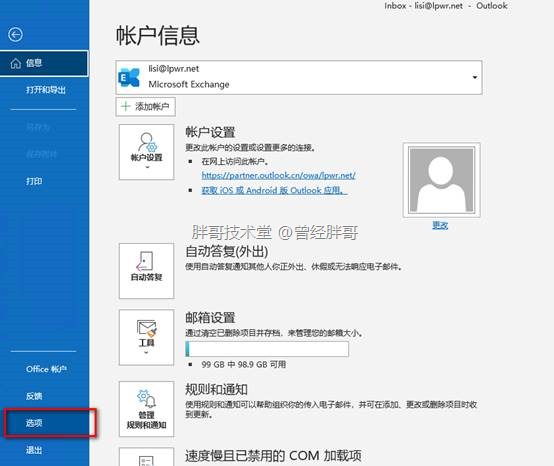Expand the chevron under 工具 button
Screen dimensions: 554x466
tap(146, 352)
